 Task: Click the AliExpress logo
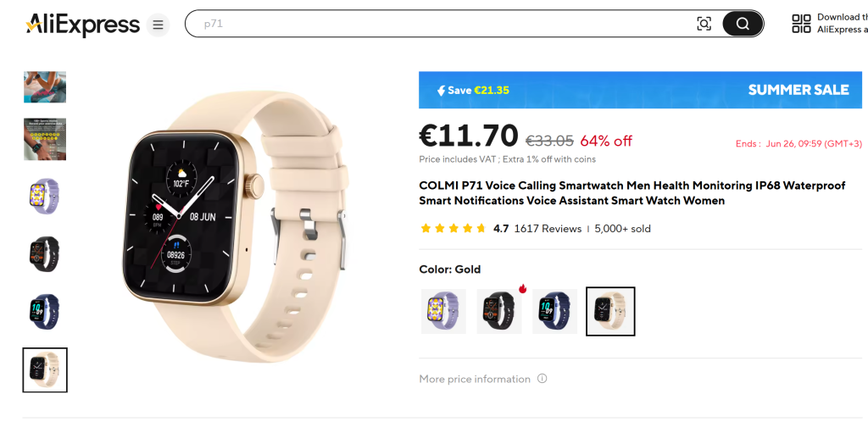[82, 25]
